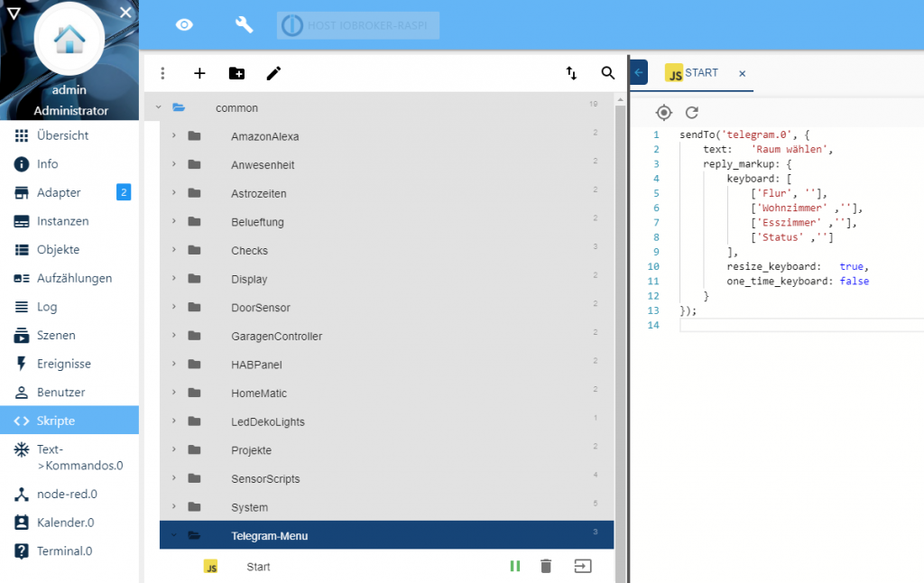Pause the running Start script
Screen dimensions: 924x583
tap(515, 566)
